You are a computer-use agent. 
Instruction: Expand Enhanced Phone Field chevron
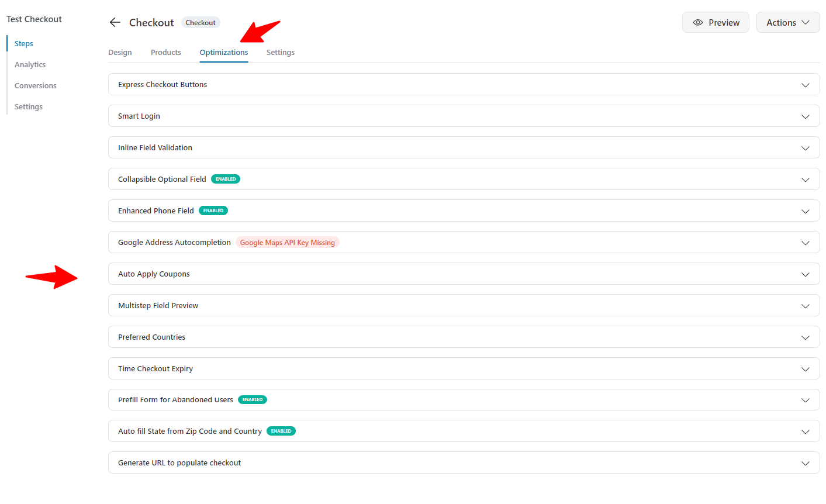(x=806, y=211)
